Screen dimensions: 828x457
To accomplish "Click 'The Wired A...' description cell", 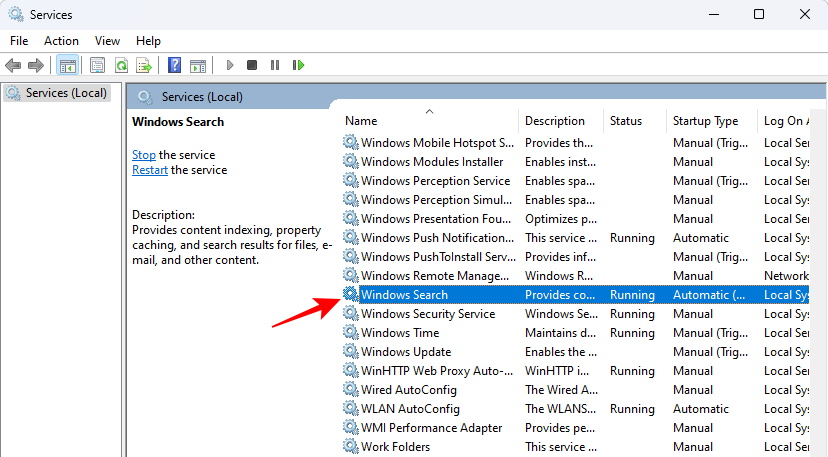I will [x=561, y=390].
